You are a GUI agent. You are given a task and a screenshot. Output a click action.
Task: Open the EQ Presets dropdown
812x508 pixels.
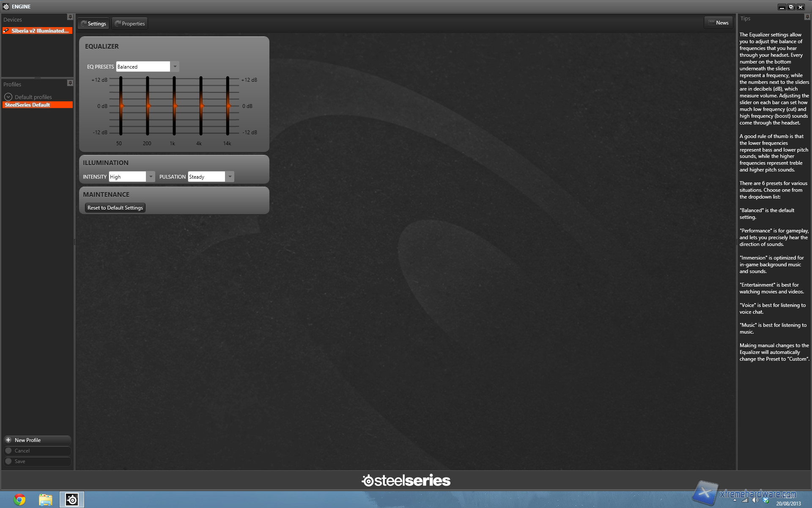point(175,66)
